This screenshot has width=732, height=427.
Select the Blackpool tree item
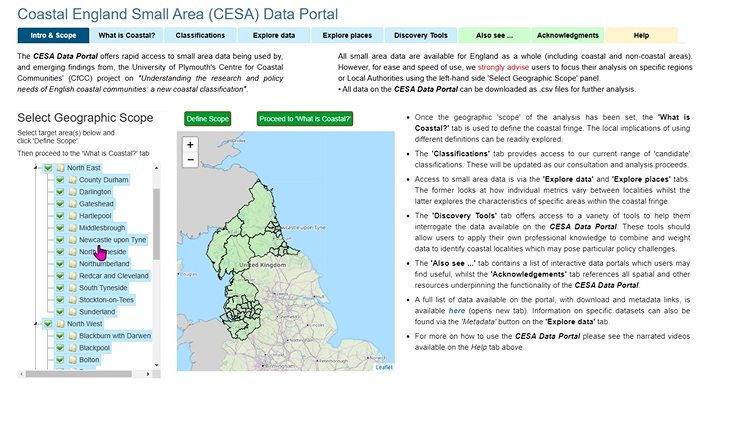(x=94, y=348)
